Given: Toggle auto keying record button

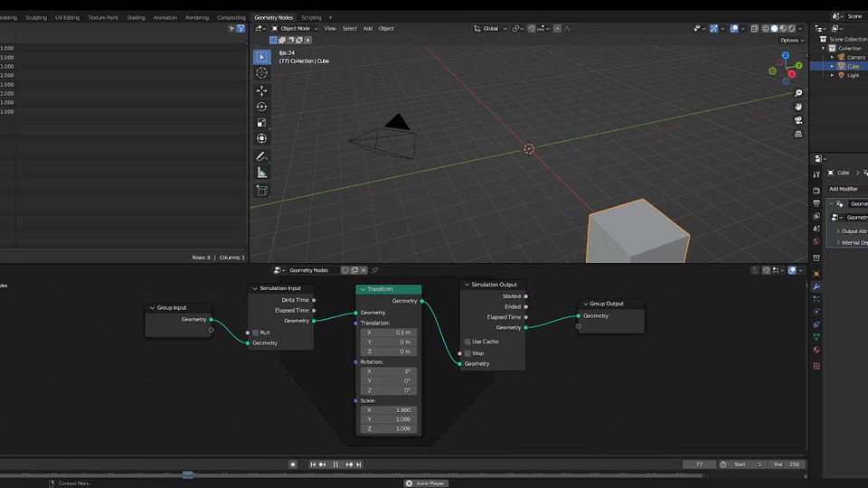Looking at the screenshot, I should point(293,465).
